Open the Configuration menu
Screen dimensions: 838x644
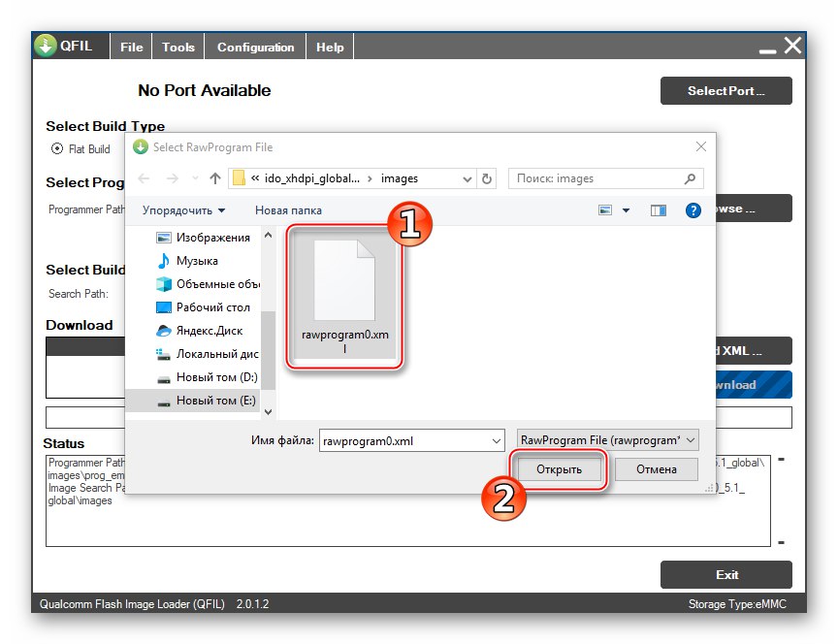(x=255, y=47)
